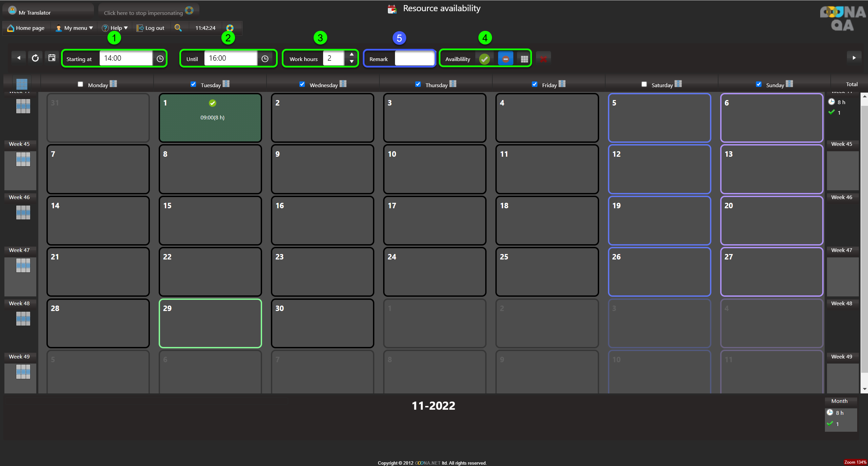Select the Week 45 row grid icon
The width and height of the screenshot is (868, 466).
(23, 159)
